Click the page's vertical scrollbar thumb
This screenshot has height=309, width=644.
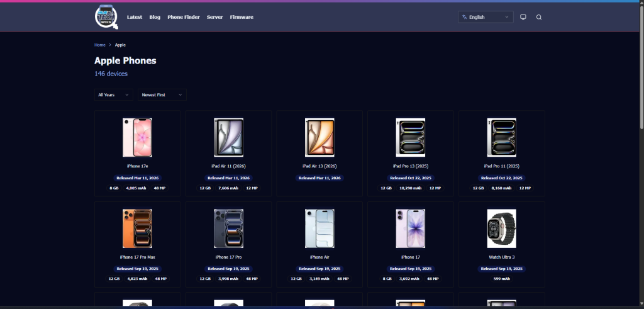click(641, 68)
